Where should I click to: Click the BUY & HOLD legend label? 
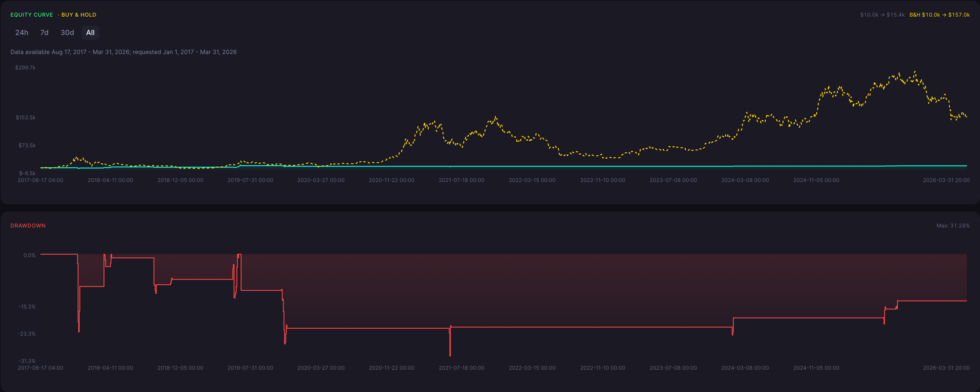tap(79, 15)
